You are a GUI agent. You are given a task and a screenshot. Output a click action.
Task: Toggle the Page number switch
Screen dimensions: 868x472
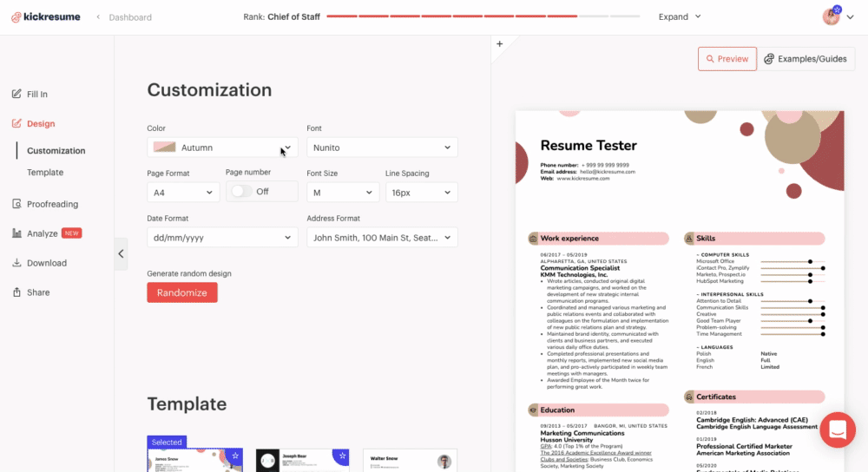[242, 192]
